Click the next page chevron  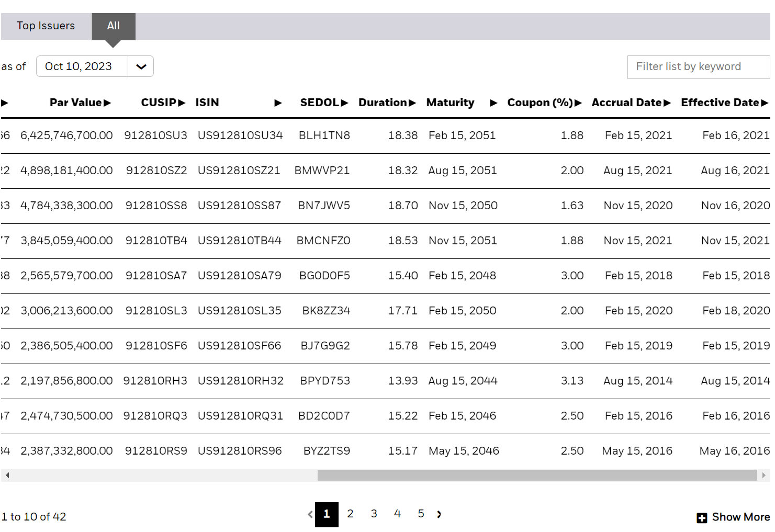(x=439, y=514)
